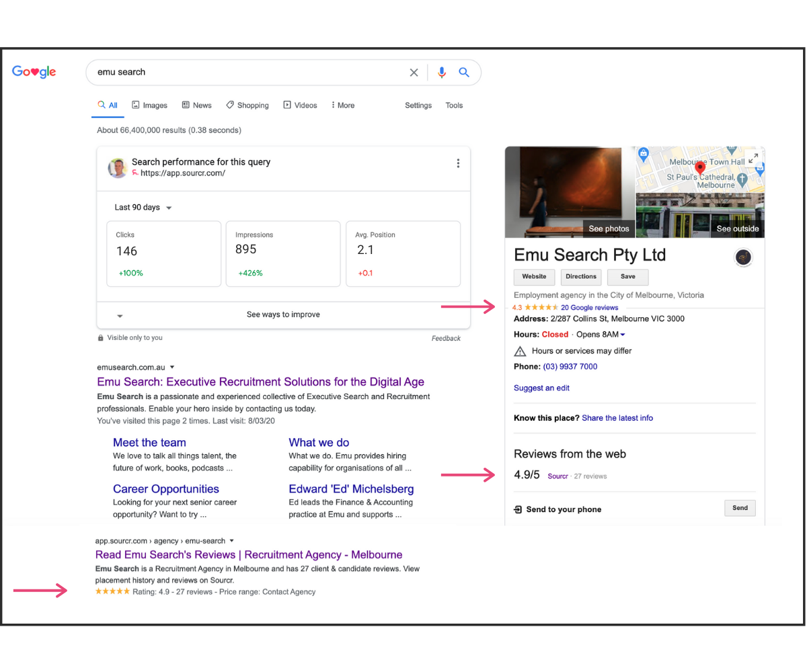Start voice search with the microphone icon
The width and height of the screenshot is (807, 672).
[442, 73]
